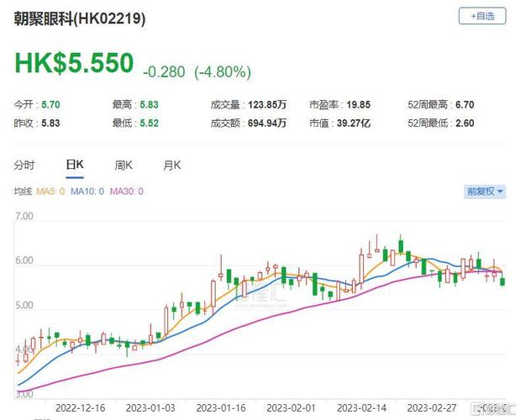Add stock to watchlist with +自选 button
This screenshot has height=420, width=520.
(482, 16)
